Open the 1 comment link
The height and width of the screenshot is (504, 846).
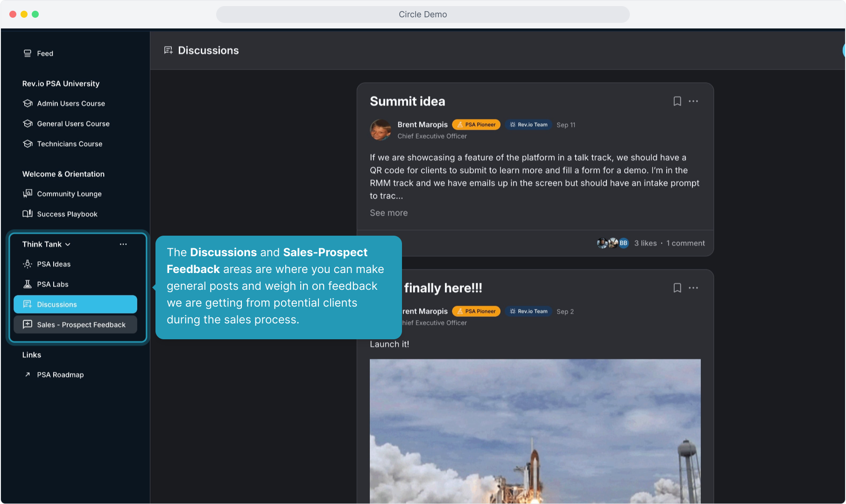(685, 243)
